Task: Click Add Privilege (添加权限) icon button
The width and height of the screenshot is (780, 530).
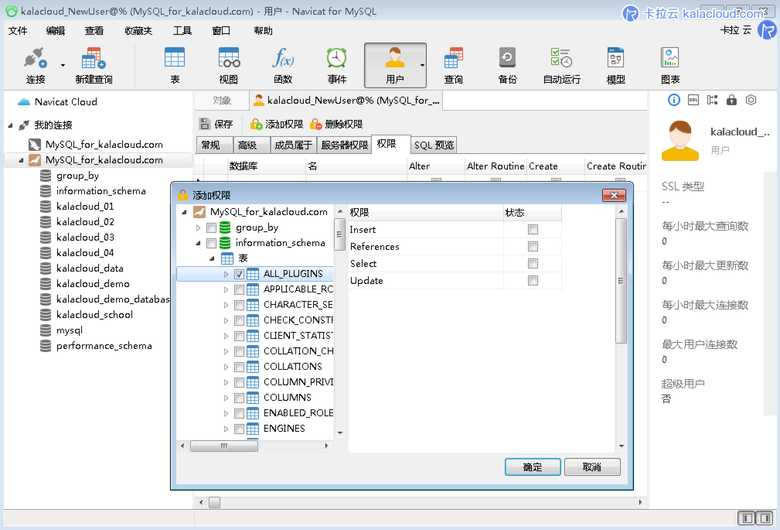Action: [277, 124]
